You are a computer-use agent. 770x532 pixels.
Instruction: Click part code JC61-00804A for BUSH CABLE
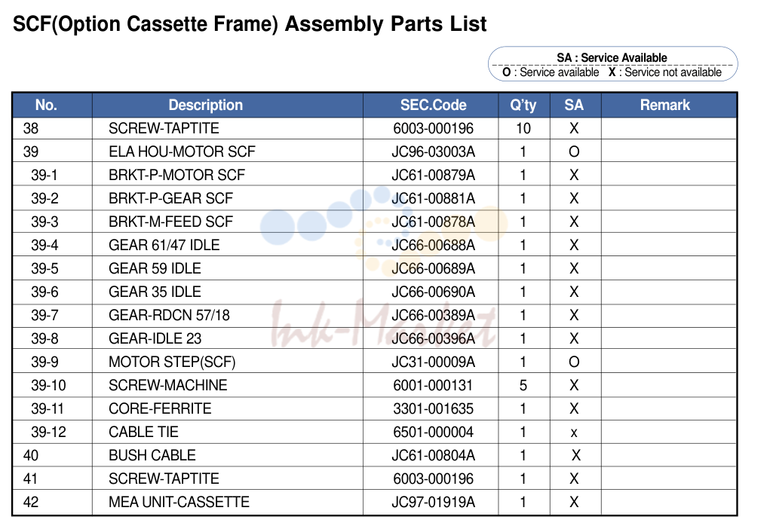tap(433, 455)
